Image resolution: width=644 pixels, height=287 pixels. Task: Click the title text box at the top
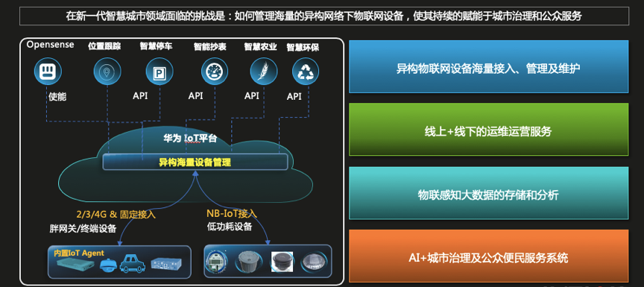[x=324, y=16]
